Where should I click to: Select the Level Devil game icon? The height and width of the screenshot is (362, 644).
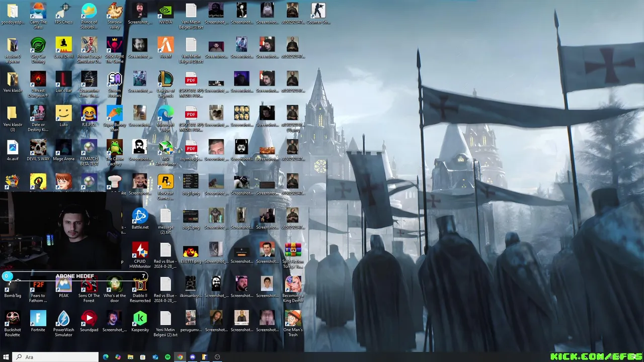pos(63,48)
